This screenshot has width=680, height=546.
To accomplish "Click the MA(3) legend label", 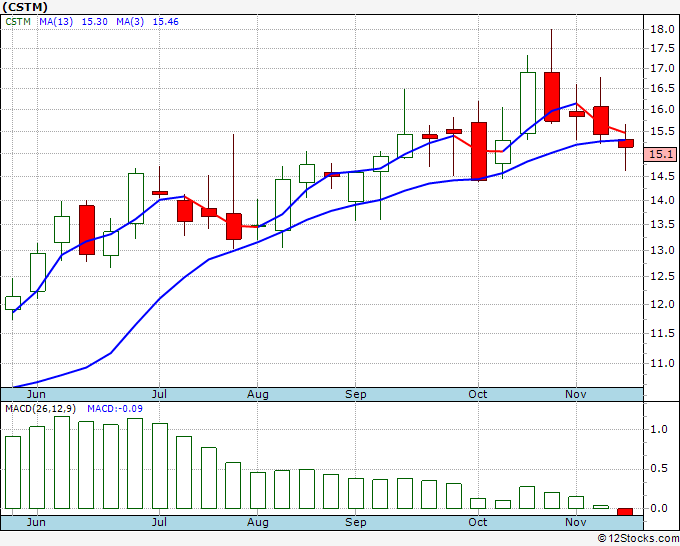I will tap(130, 22).
